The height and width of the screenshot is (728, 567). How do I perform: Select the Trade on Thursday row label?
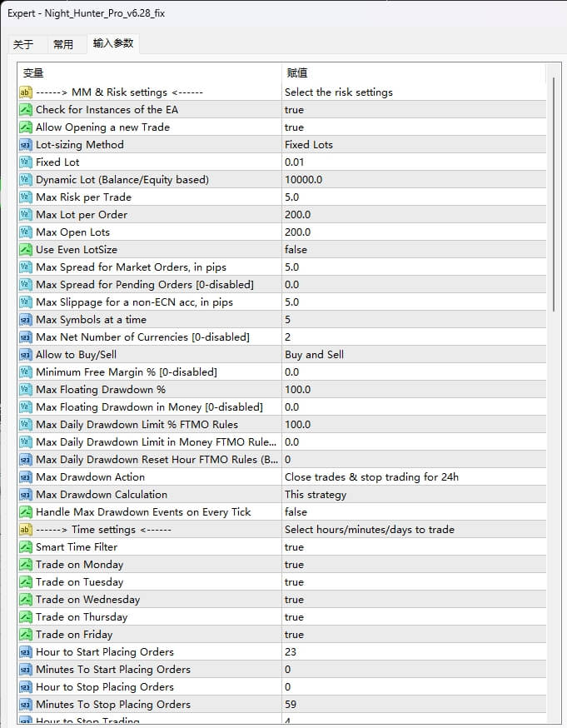82,617
